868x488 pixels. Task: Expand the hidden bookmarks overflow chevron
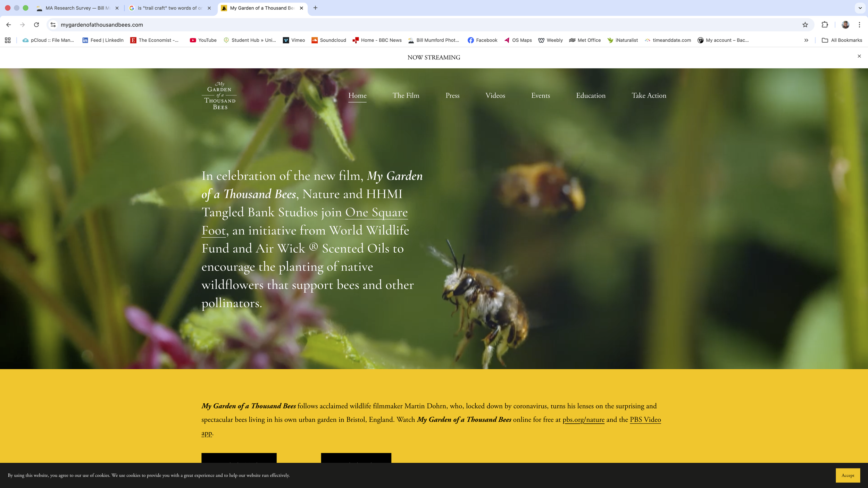point(806,40)
